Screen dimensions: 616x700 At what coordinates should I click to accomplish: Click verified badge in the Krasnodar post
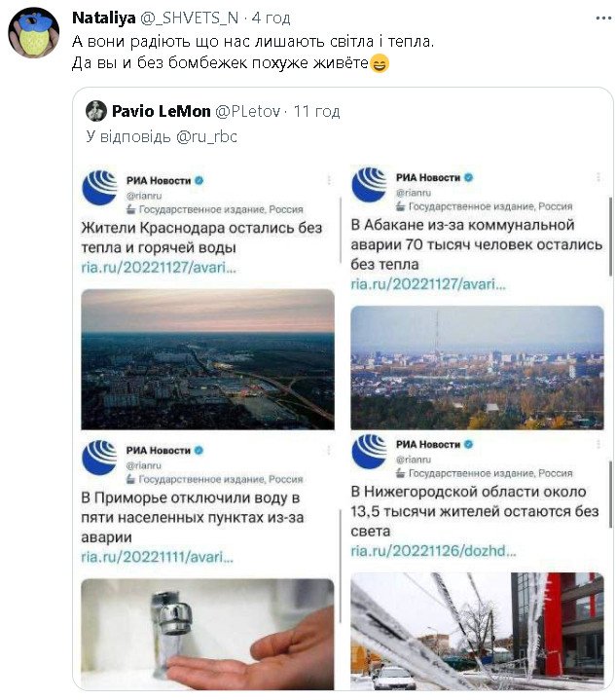point(200,180)
